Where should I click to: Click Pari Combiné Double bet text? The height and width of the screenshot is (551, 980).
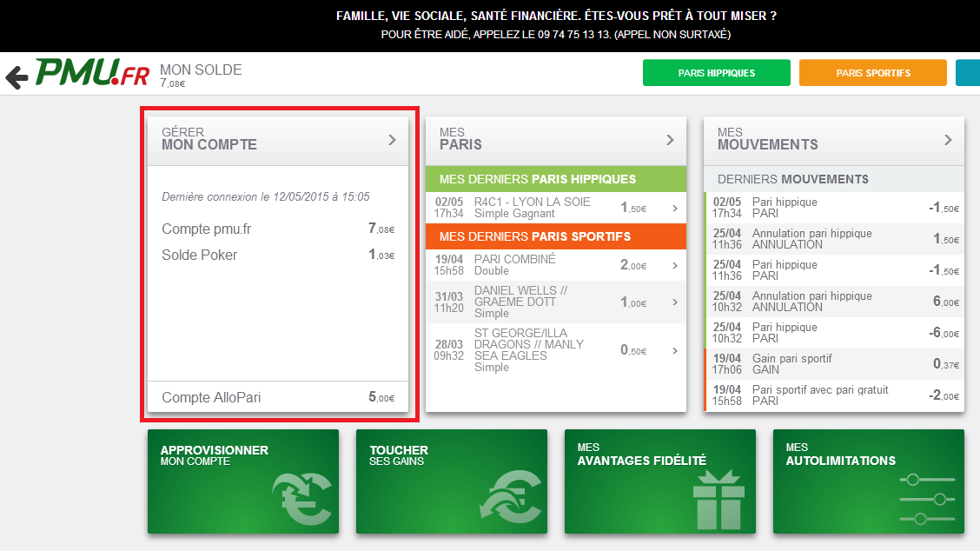coord(515,265)
